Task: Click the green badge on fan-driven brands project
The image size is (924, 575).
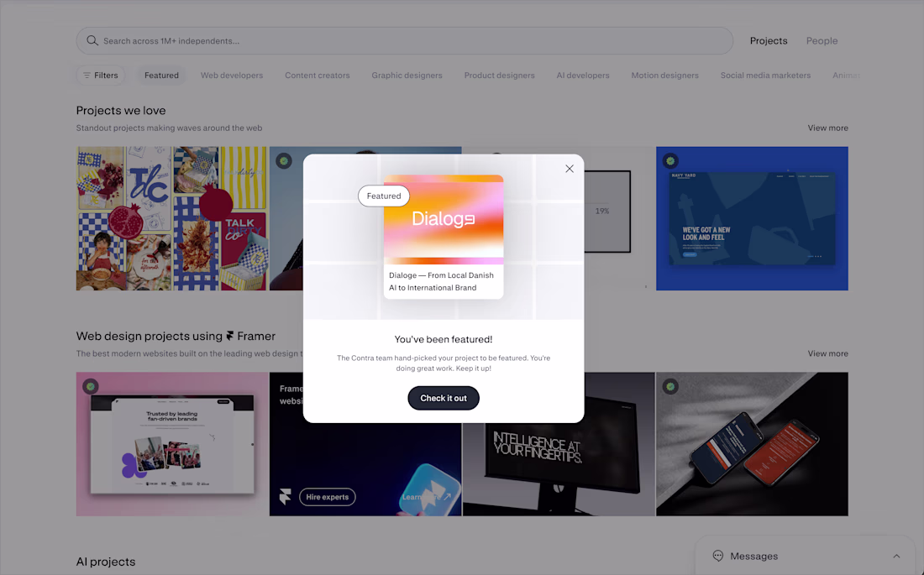Action: click(x=90, y=386)
